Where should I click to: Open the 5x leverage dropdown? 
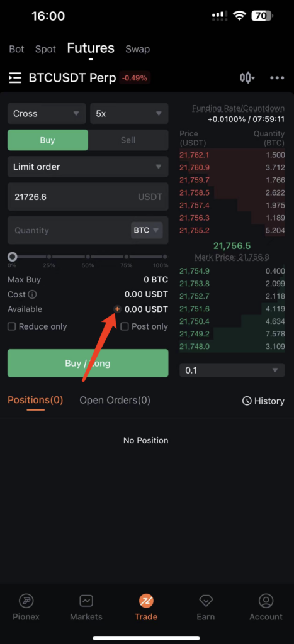coord(129,113)
